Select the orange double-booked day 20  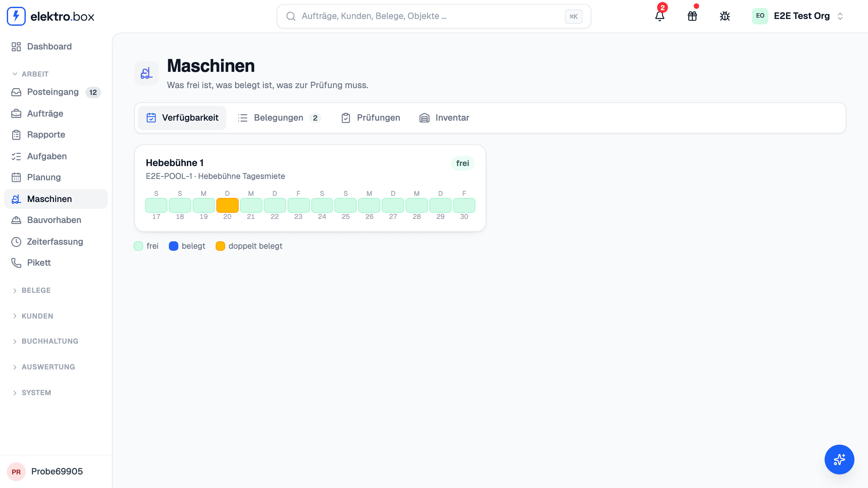(227, 205)
